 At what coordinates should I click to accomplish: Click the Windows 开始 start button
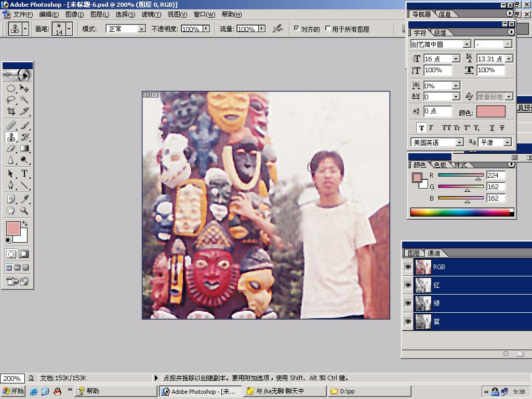14,391
